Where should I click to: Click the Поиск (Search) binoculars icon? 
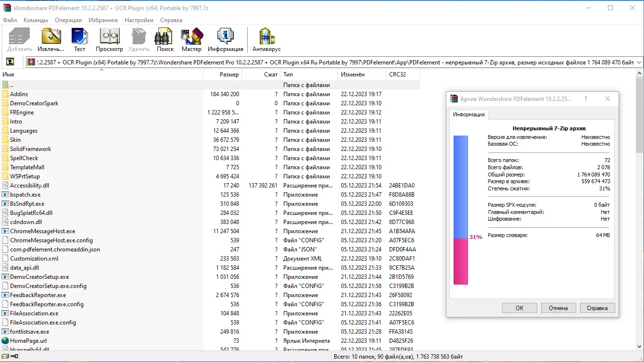coord(164,37)
